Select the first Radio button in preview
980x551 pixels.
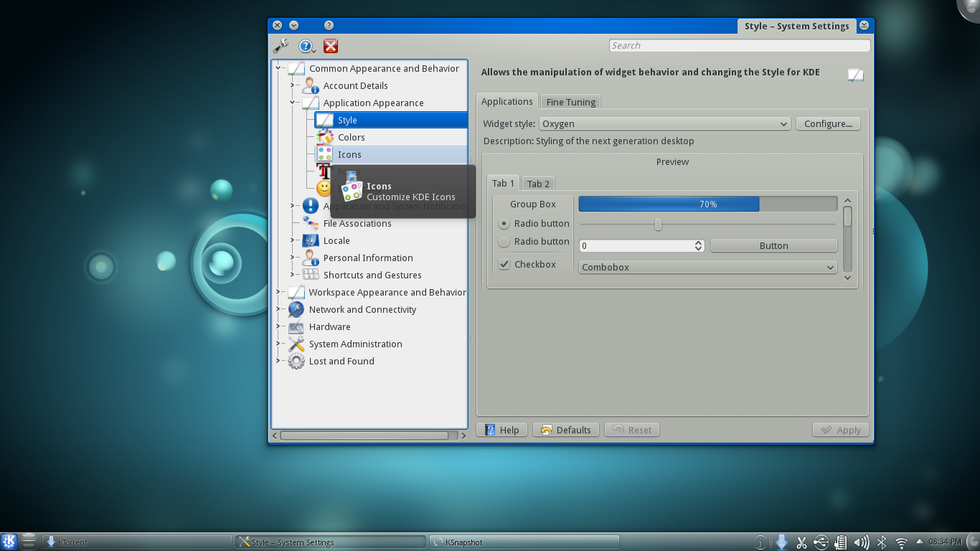point(504,223)
